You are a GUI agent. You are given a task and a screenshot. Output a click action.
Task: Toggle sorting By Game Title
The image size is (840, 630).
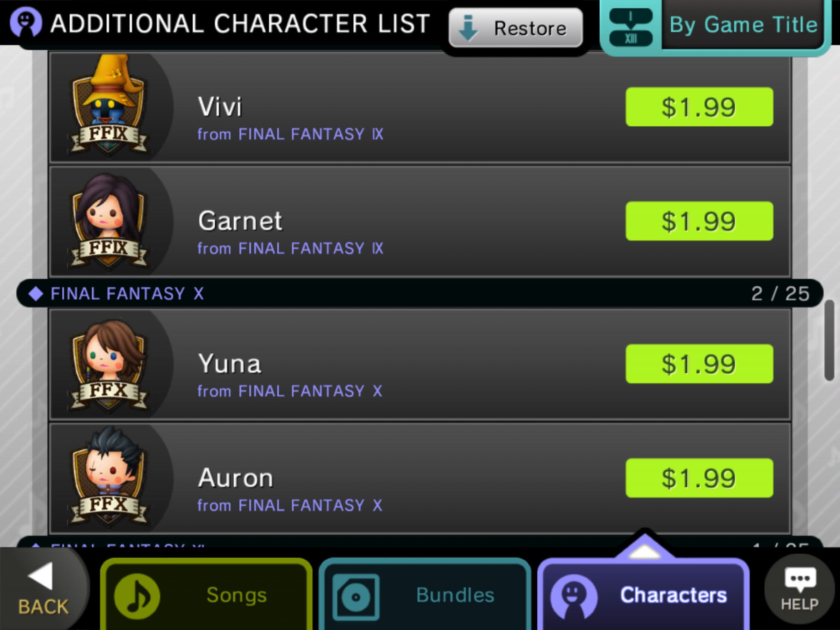pos(743,25)
